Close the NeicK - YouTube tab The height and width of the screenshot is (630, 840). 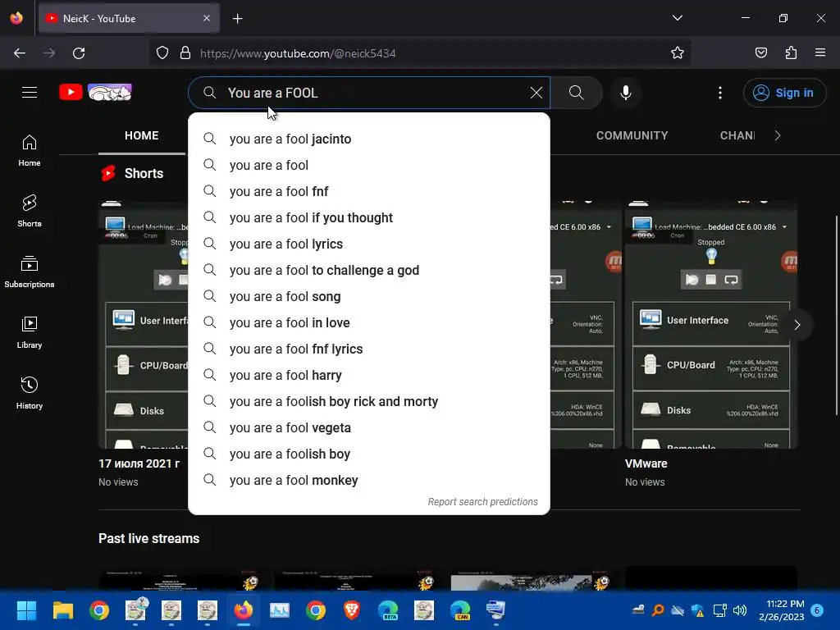coord(207,18)
